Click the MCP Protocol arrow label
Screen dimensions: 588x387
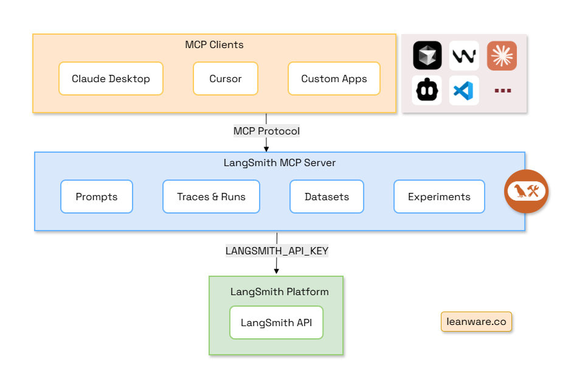coord(266,131)
